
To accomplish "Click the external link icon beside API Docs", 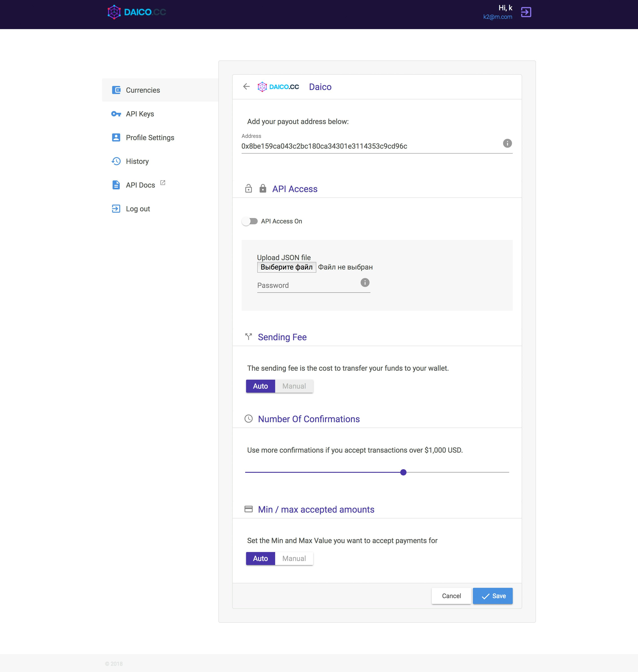I will [x=163, y=183].
